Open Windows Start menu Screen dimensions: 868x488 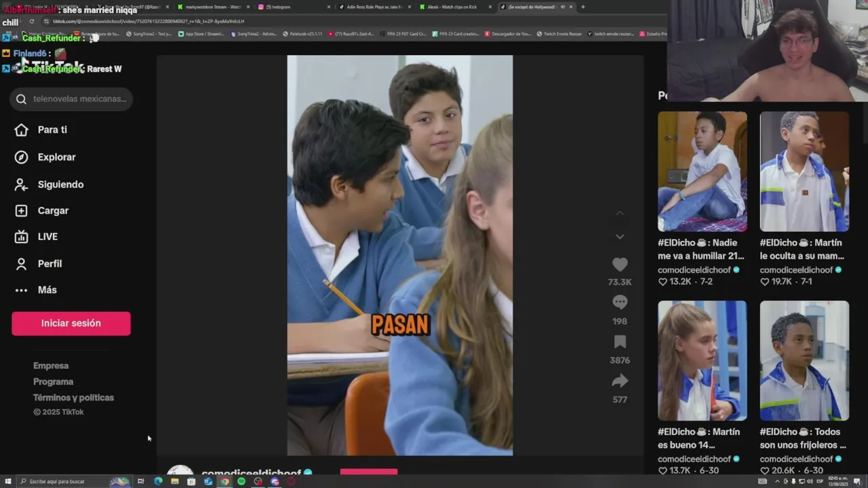click(x=8, y=481)
